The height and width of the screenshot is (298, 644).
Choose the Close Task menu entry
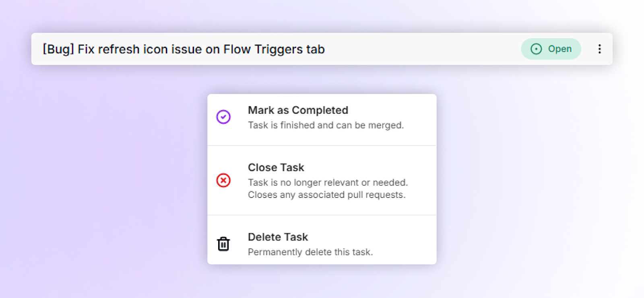click(x=322, y=180)
